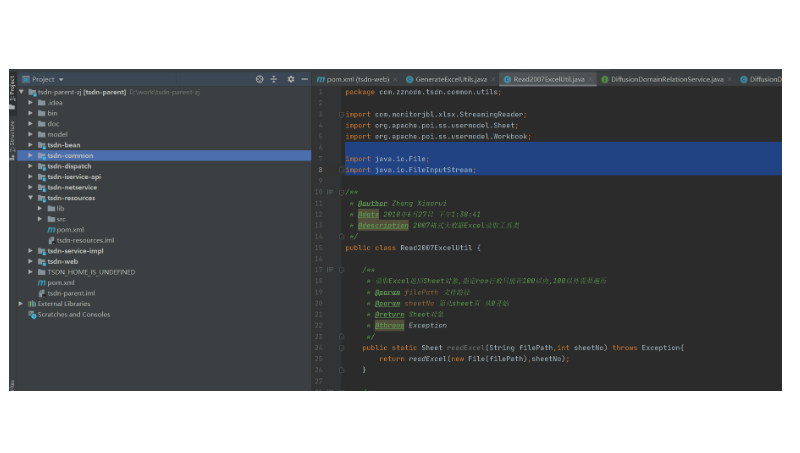The height and width of the screenshot is (453, 800).
Task: Hide the Project panel with minus icon
Action: click(305, 79)
